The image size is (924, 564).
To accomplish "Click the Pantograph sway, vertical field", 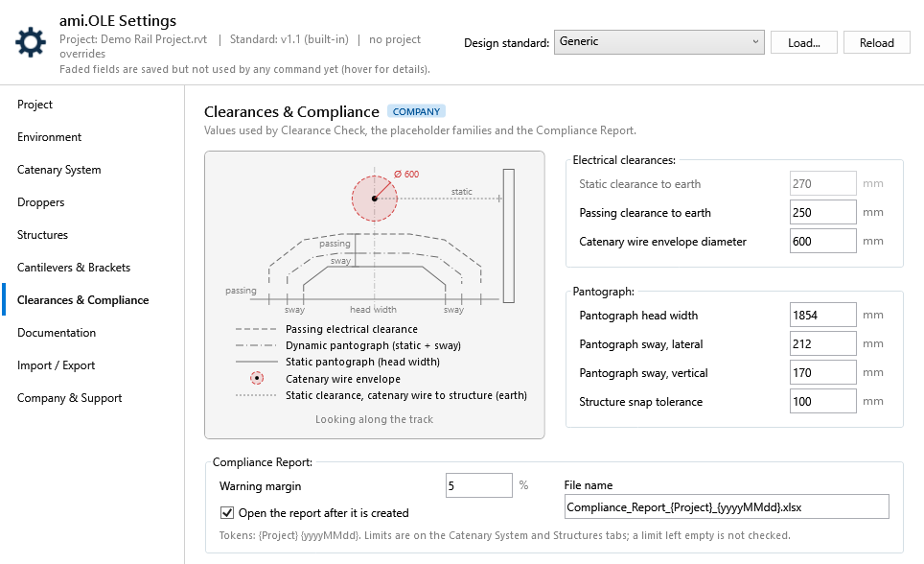I will click(x=822, y=373).
